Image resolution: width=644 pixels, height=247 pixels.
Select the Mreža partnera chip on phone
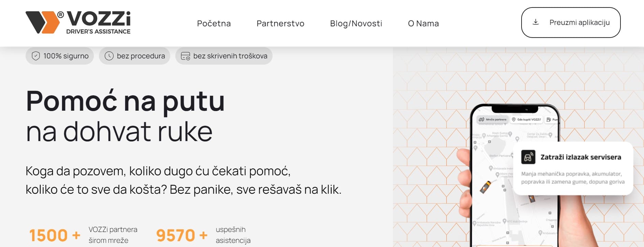pyautogui.click(x=493, y=120)
